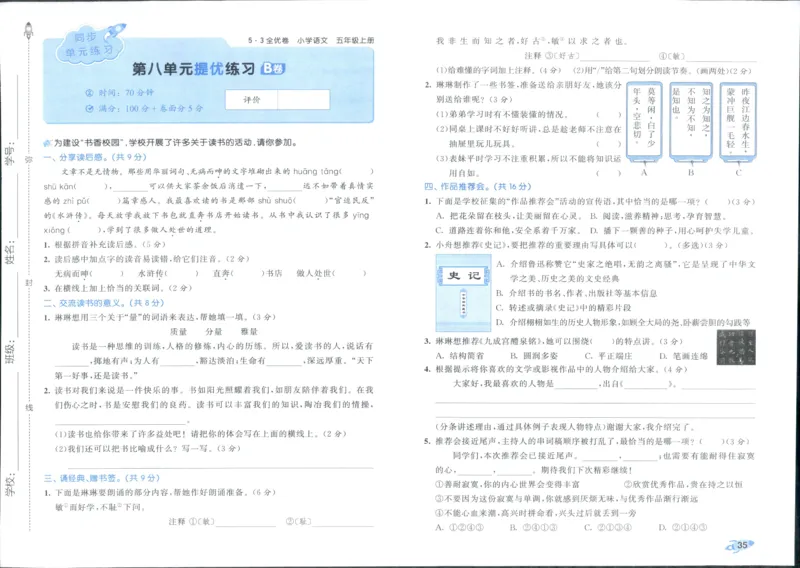Click section heading 三、诵经典、赠书签
800x568 pixels.
click(102, 478)
